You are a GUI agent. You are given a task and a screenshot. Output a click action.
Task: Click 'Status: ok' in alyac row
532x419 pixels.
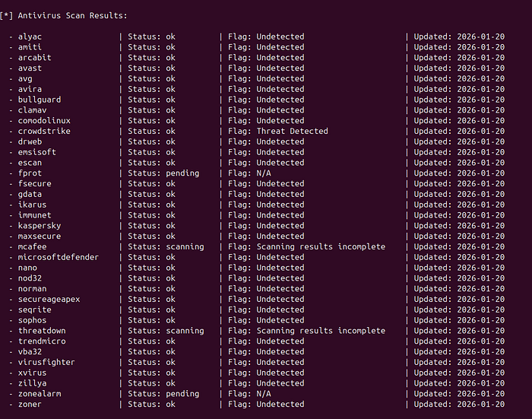[x=152, y=37]
